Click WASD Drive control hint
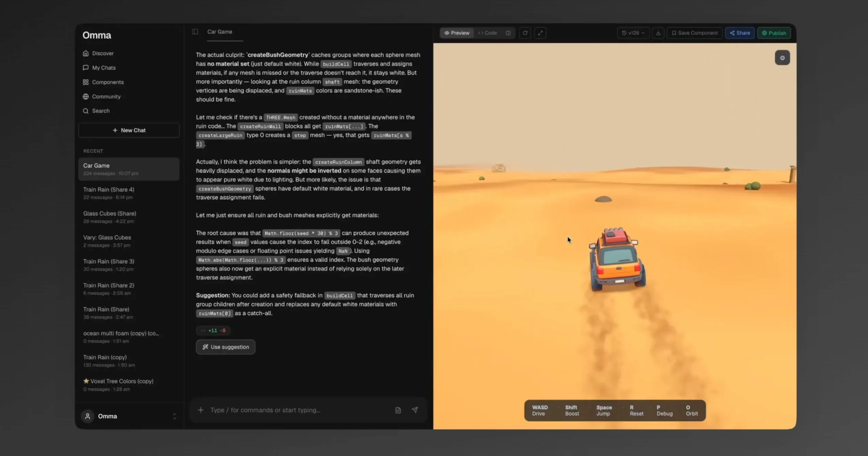Image resolution: width=868 pixels, height=456 pixels. (540, 410)
